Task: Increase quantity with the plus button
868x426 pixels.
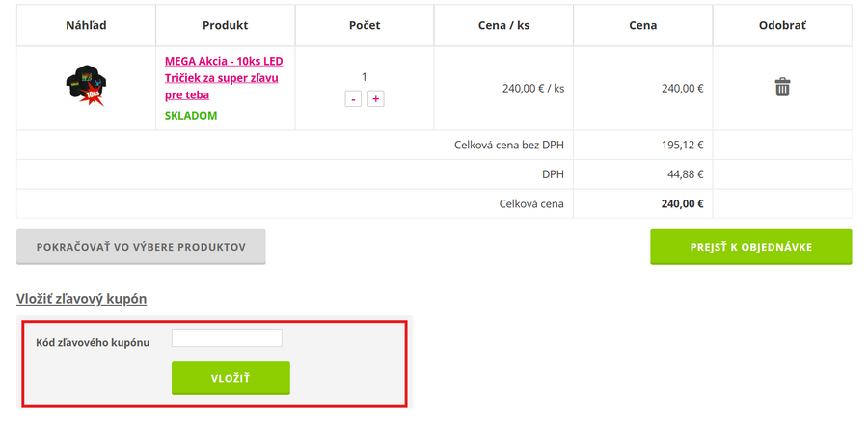Action: [x=376, y=98]
